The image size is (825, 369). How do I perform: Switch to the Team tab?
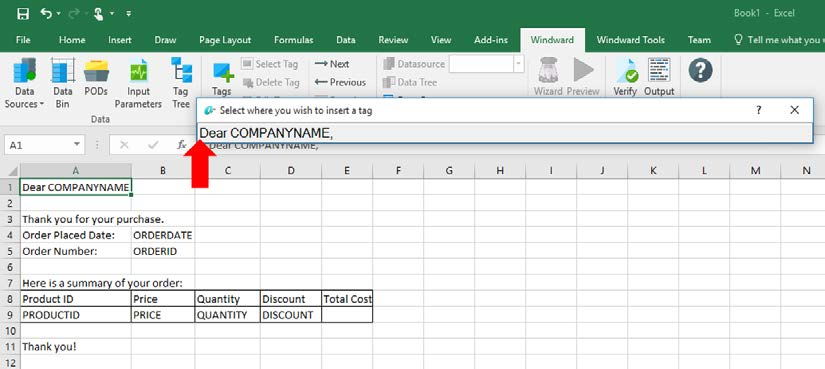699,40
